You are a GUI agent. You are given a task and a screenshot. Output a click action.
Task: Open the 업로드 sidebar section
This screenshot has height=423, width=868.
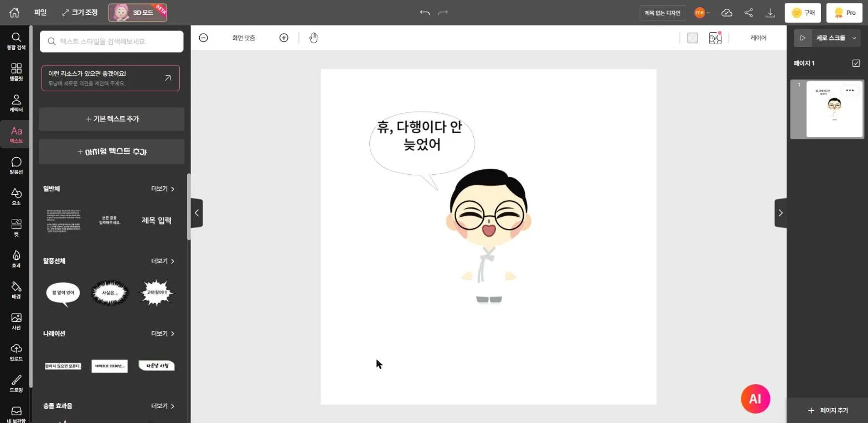[16, 352]
